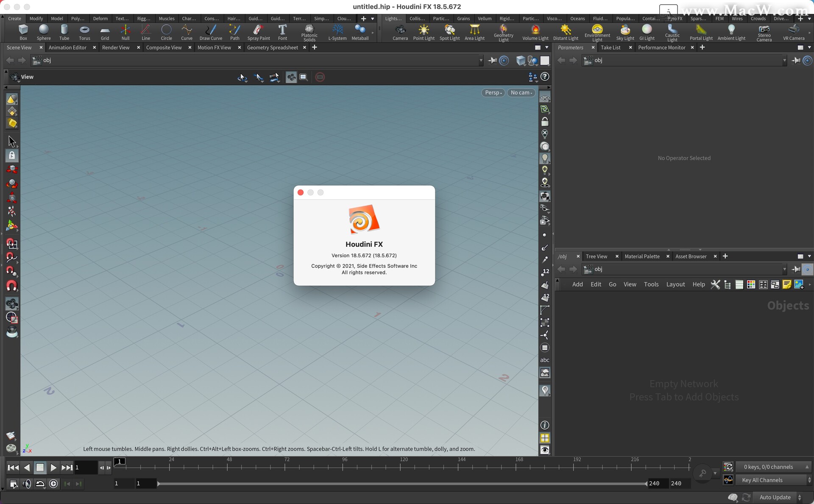Viewport: 814px width, 504px height.
Task: Add a VR Camera
Action: point(794,32)
